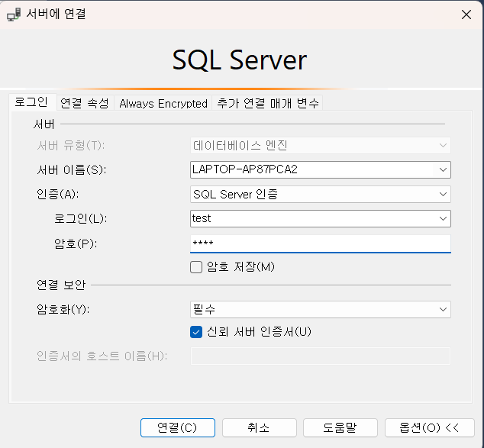Switch to the 로그인 tab
Image resolution: width=484 pixels, height=448 pixels.
pyautogui.click(x=31, y=102)
